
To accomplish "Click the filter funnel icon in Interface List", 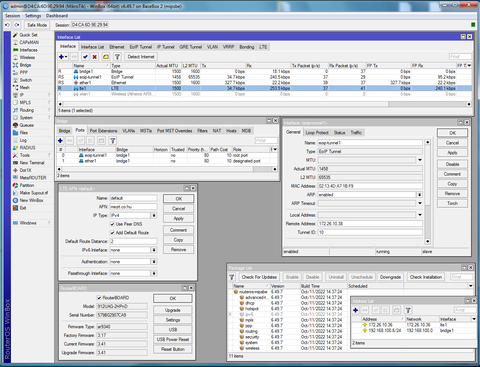I will pyautogui.click(x=117, y=57).
